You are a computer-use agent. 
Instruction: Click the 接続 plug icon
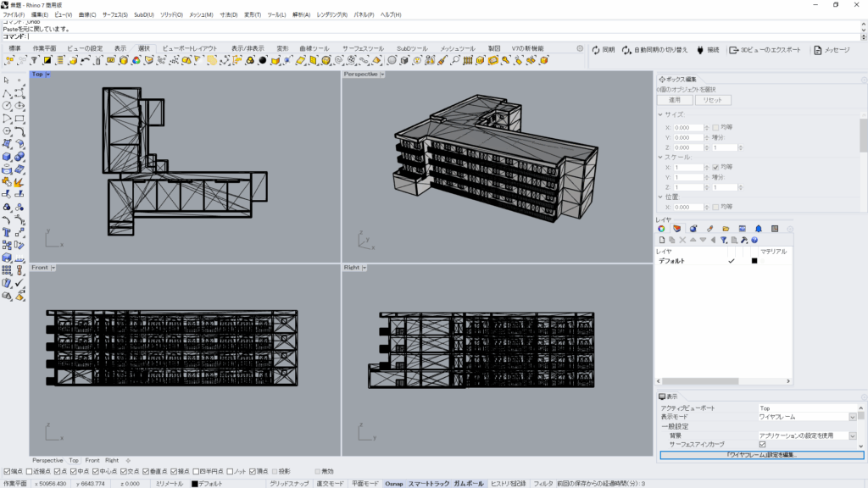[x=700, y=50]
